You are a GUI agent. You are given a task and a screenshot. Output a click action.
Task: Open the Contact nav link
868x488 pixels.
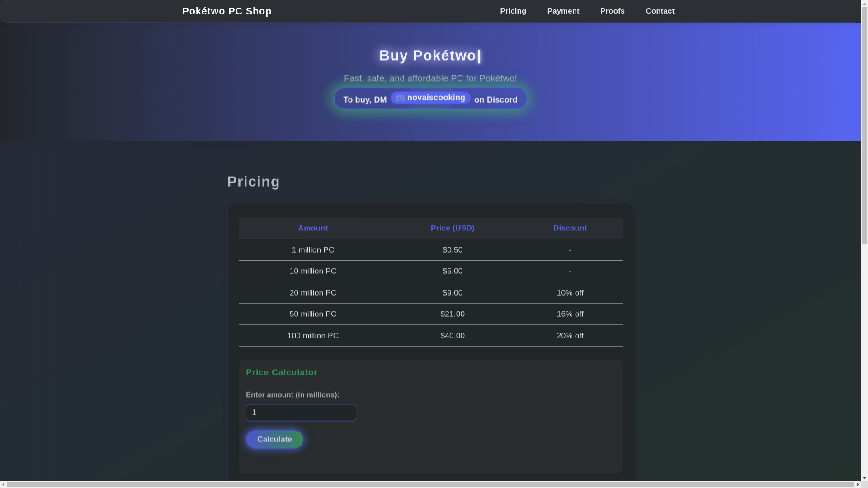[660, 11]
